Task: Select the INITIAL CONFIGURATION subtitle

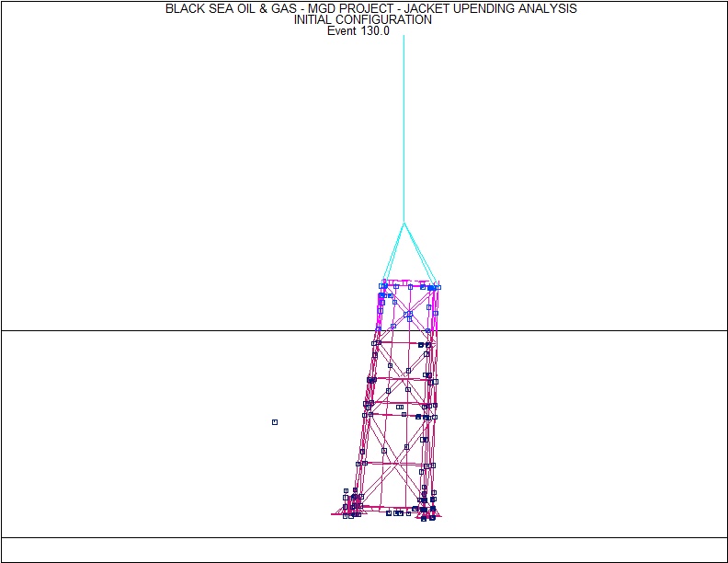Action: coord(362,19)
